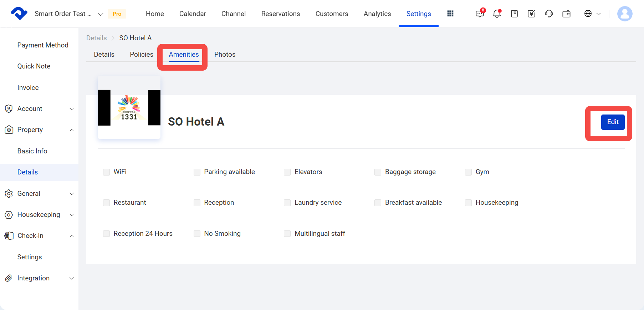Toggle the Parking available checkbox
Image resolution: width=644 pixels, height=310 pixels.
coord(197,172)
